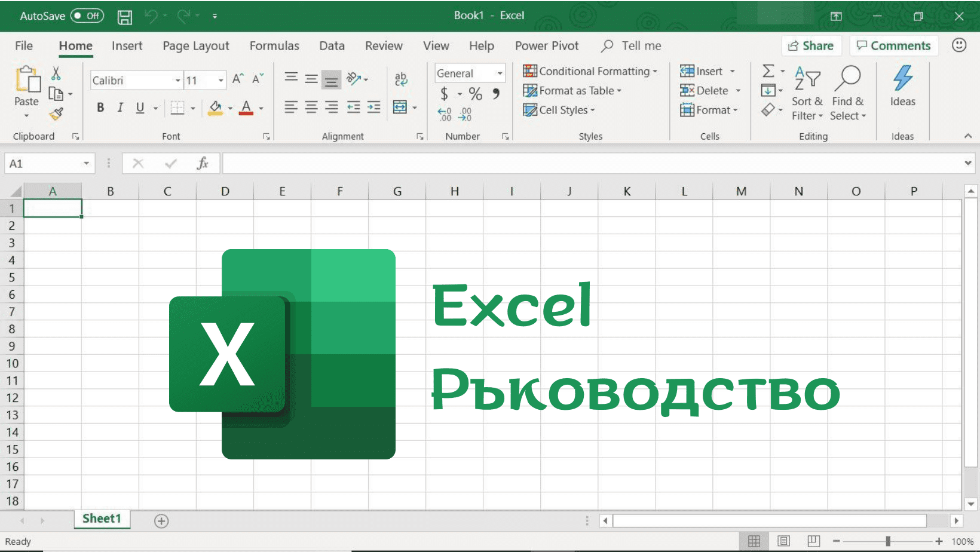Click the Borders icon
This screenshot has width=980, height=552.
tap(177, 108)
